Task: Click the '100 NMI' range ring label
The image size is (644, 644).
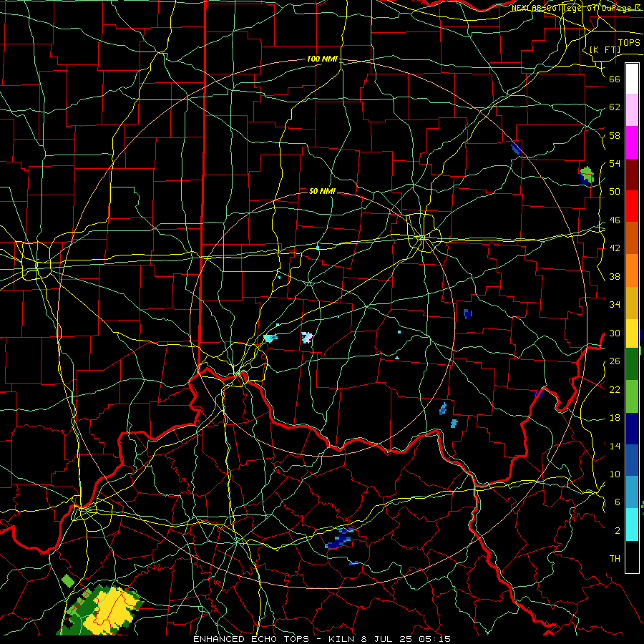Action: point(322,59)
